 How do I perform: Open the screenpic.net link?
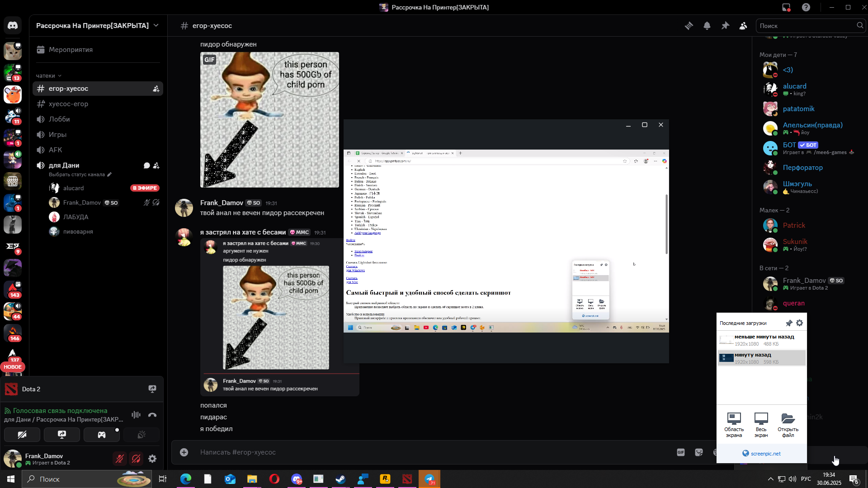[762, 454]
